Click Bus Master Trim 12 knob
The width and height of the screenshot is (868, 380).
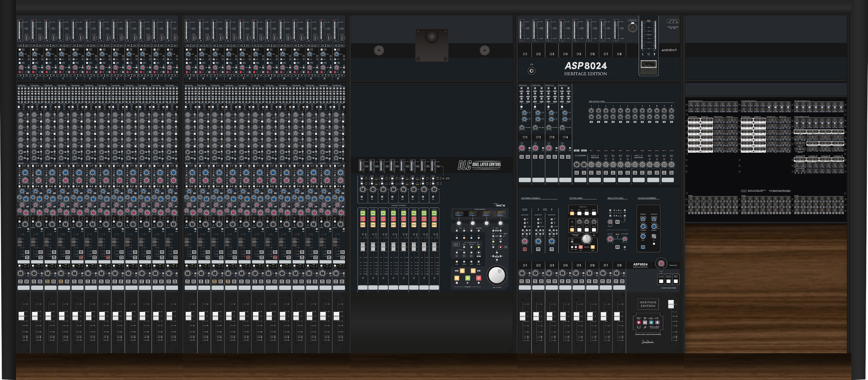[671, 111]
